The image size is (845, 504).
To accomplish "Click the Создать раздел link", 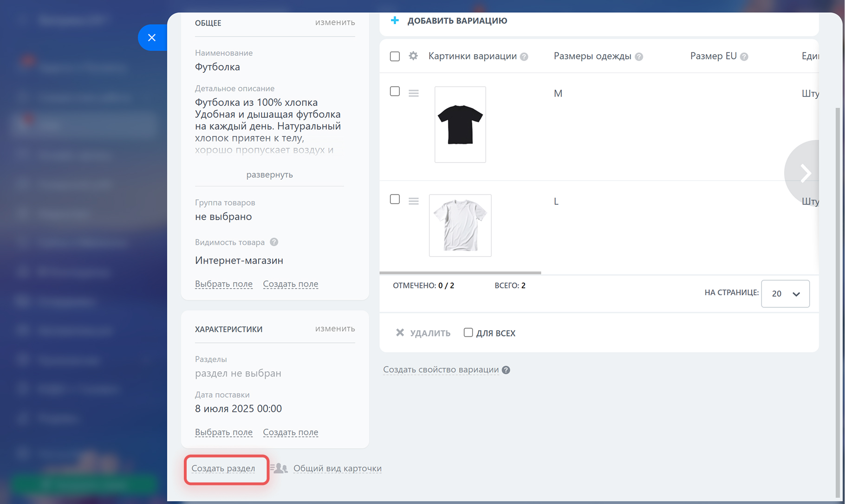I will 223,468.
